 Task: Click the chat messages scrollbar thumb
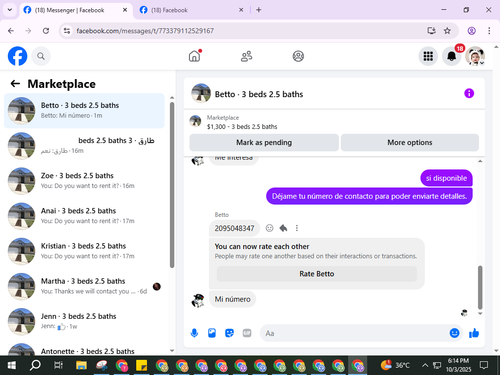pyautogui.click(x=480, y=287)
